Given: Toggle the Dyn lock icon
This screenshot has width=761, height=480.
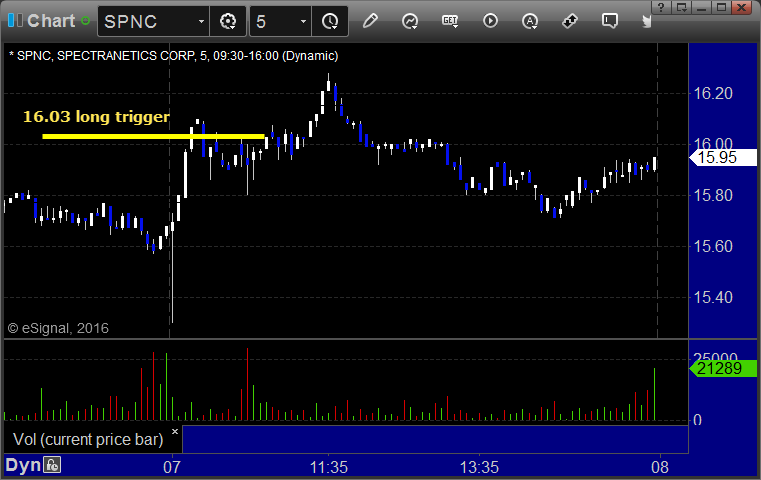Looking at the screenshot, I should [52, 465].
